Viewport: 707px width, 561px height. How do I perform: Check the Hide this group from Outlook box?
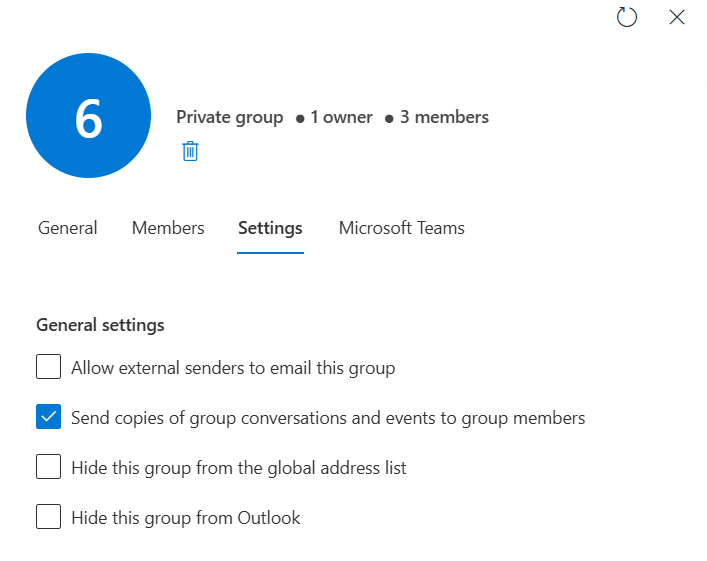coord(49,517)
